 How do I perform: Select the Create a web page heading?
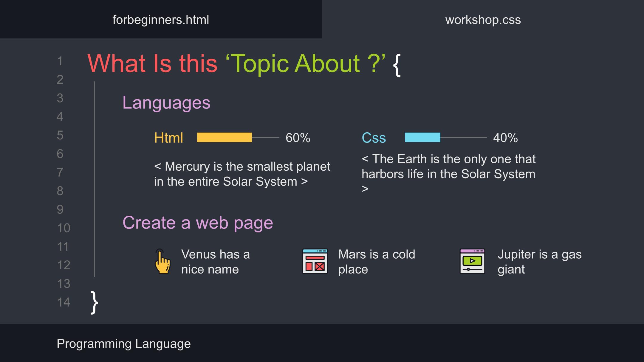point(198,223)
